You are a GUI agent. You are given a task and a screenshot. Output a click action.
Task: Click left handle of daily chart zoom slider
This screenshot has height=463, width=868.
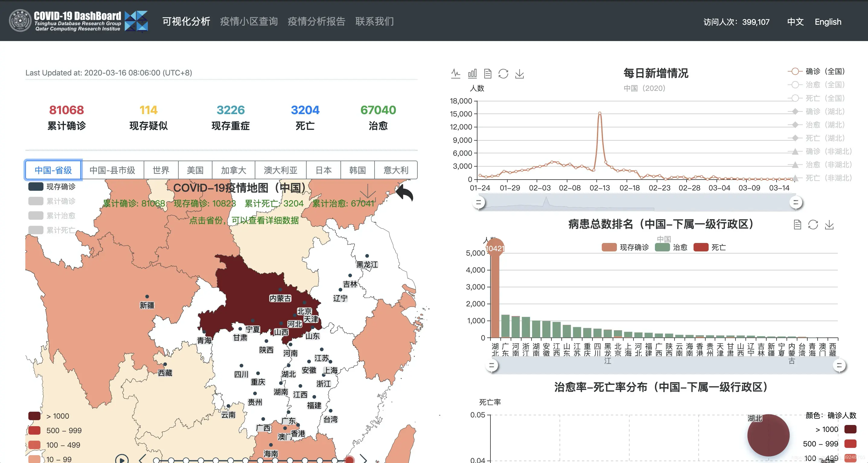(x=478, y=203)
